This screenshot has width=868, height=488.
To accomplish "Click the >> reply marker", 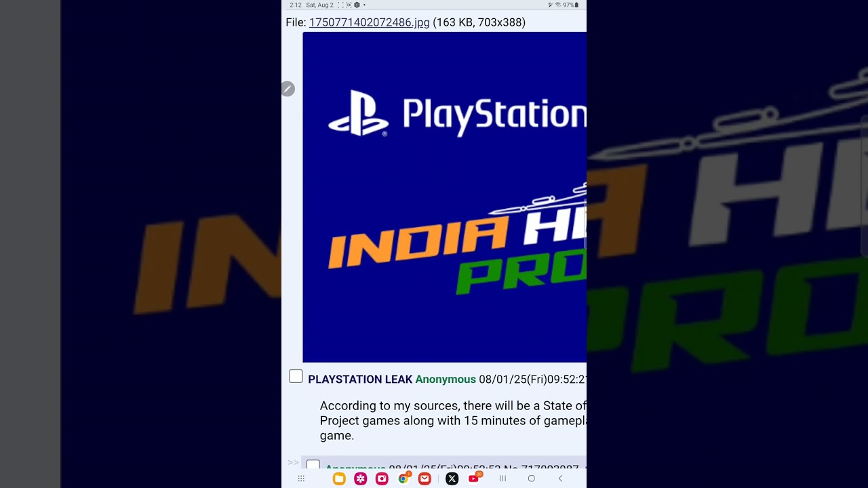I will (x=293, y=462).
